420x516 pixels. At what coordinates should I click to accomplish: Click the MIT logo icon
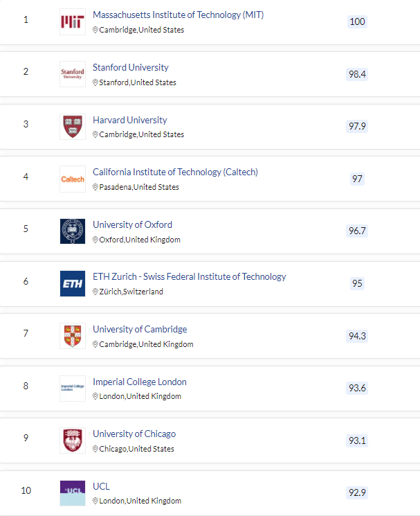73,21
